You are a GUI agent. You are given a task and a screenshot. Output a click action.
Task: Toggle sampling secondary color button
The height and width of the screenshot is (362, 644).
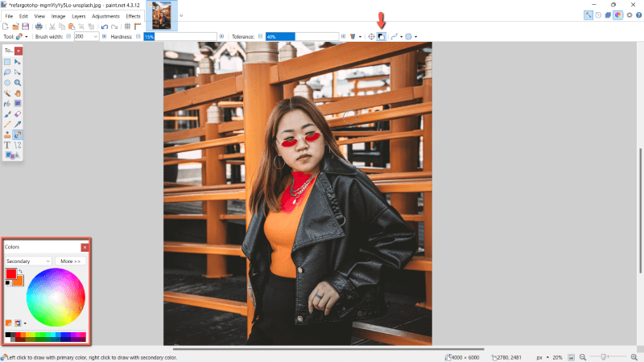coord(381,36)
